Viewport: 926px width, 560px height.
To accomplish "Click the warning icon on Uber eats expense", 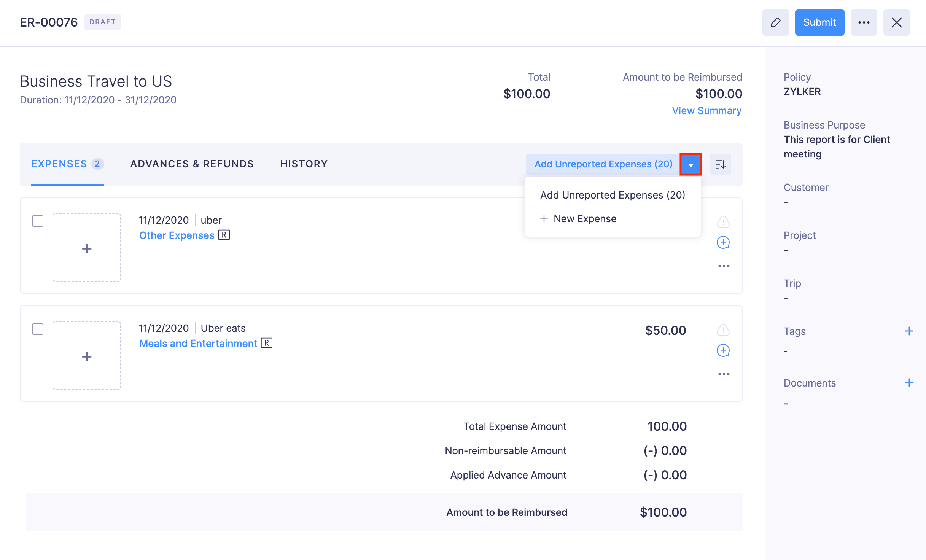I will point(723,330).
